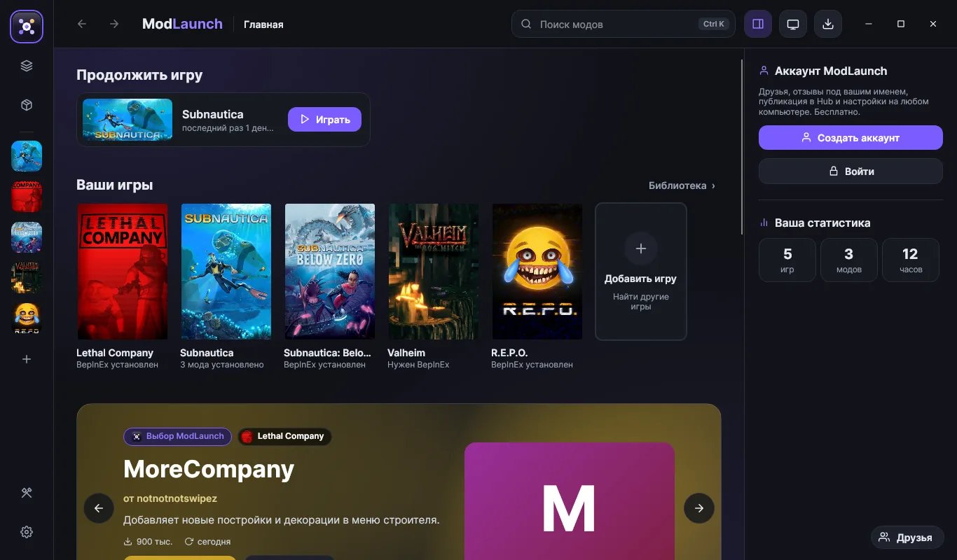This screenshot has width=957, height=560.
Task: Open the cube package icon in sidebar
Action: pos(27,105)
